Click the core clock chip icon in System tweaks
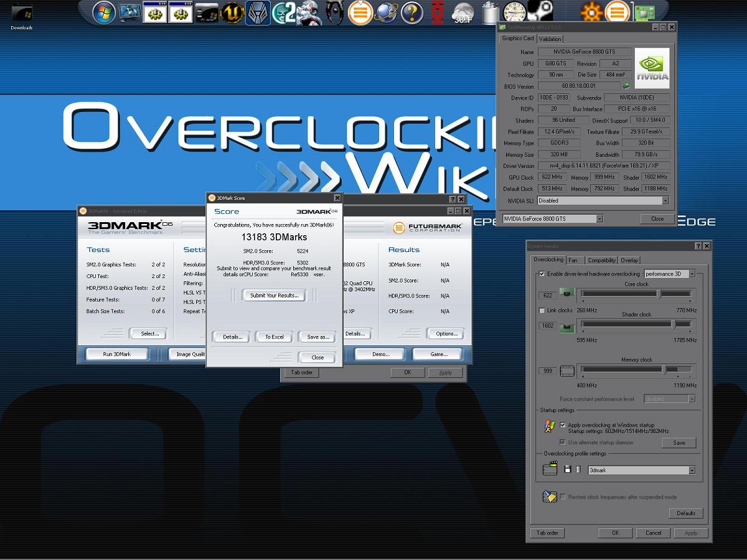747x560 pixels. (x=566, y=293)
